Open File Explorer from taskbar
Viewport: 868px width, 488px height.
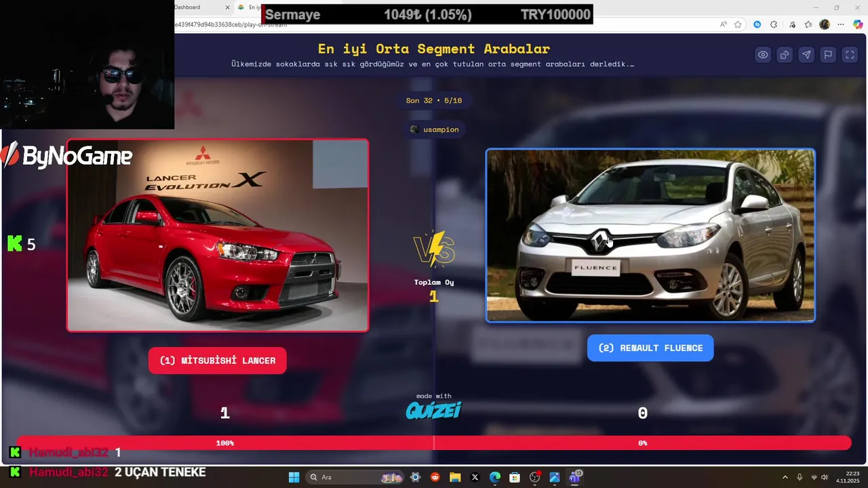click(455, 477)
